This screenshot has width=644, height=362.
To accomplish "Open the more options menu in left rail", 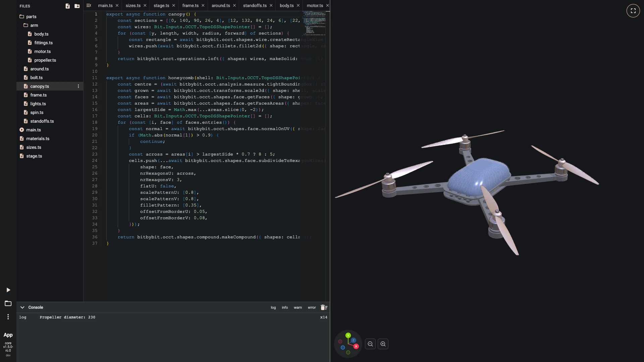I will 8,317.
